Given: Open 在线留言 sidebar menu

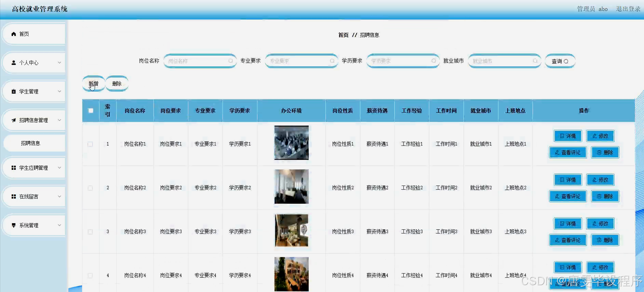Looking at the screenshot, I should click(33, 196).
